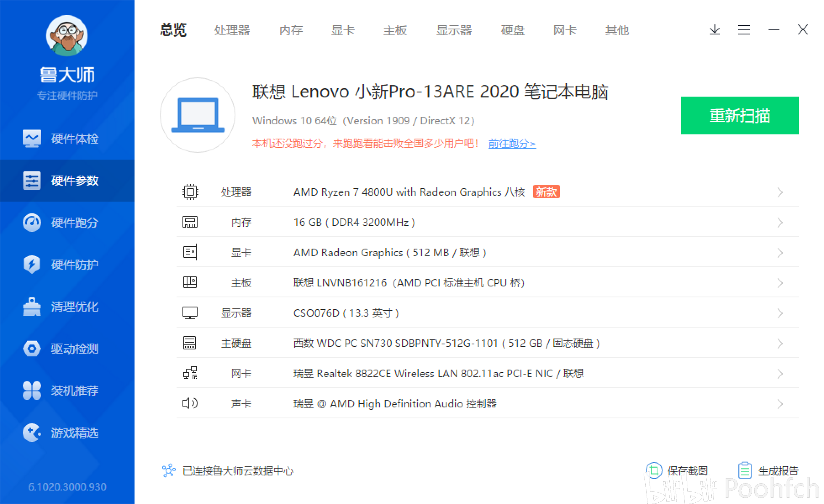
Task: Click the 重新扫描 rescan button
Action: click(739, 115)
